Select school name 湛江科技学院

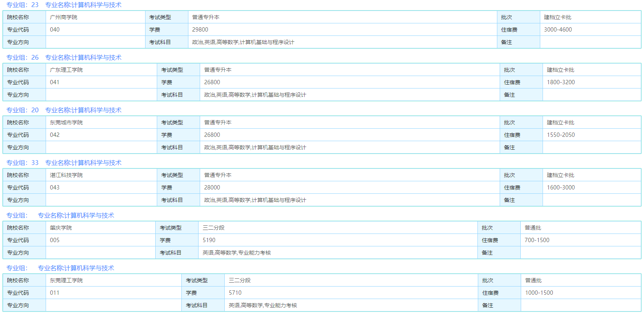tap(66, 175)
